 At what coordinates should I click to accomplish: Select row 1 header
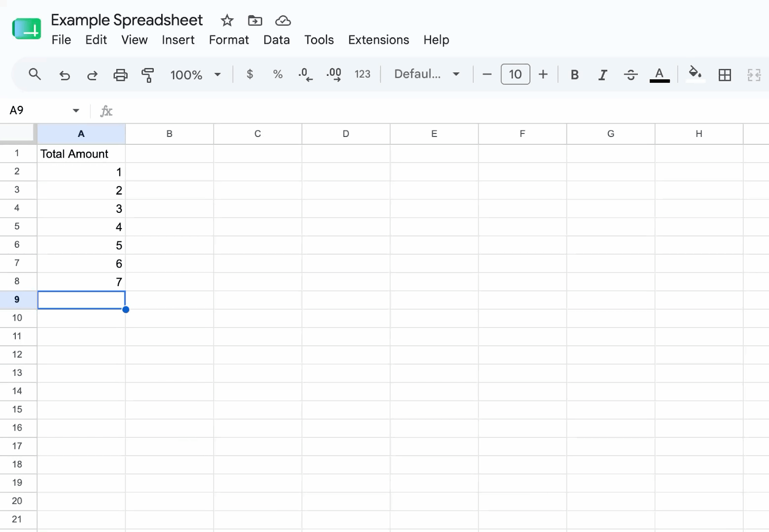(18, 153)
